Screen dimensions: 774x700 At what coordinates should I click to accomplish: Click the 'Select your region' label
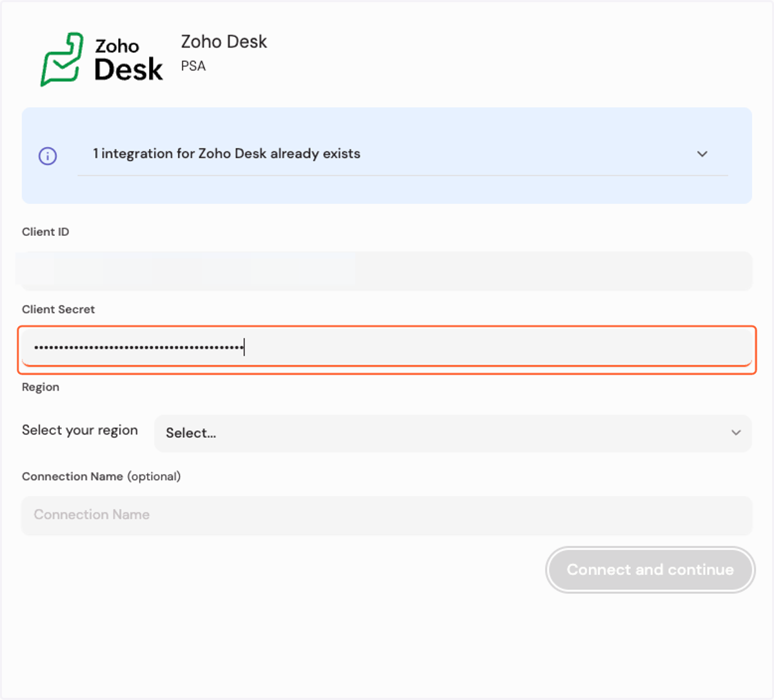pyautogui.click(x=80, y=430)
